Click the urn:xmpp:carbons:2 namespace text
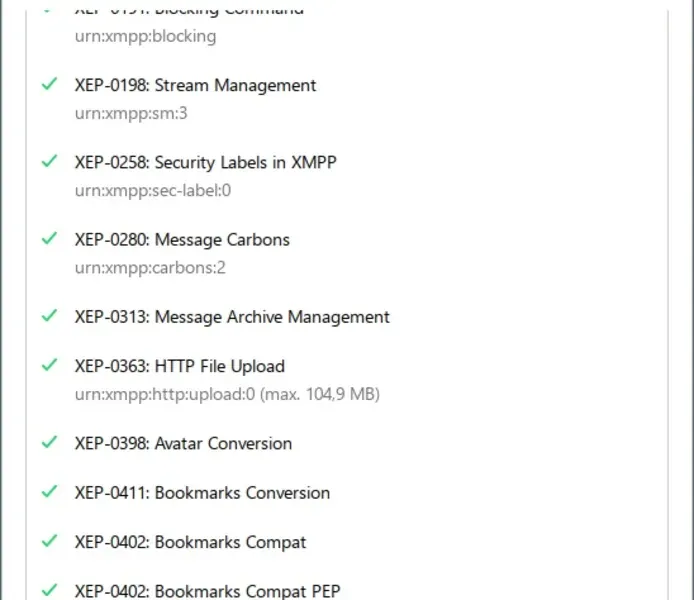This screenshot has height=600, width=694. click(150, 268)
